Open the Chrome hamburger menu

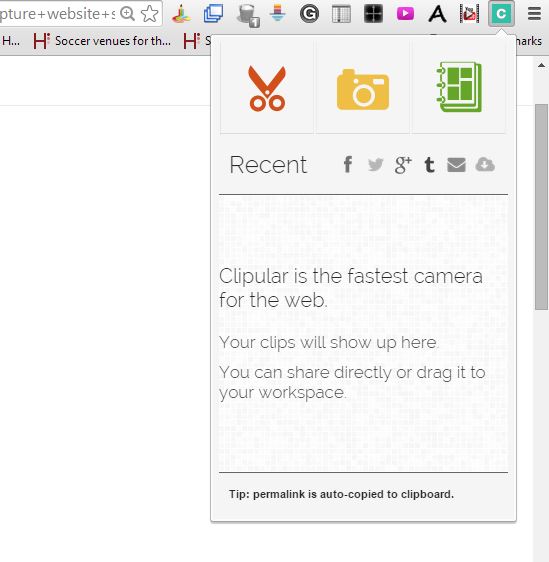[x=534, y=14]
